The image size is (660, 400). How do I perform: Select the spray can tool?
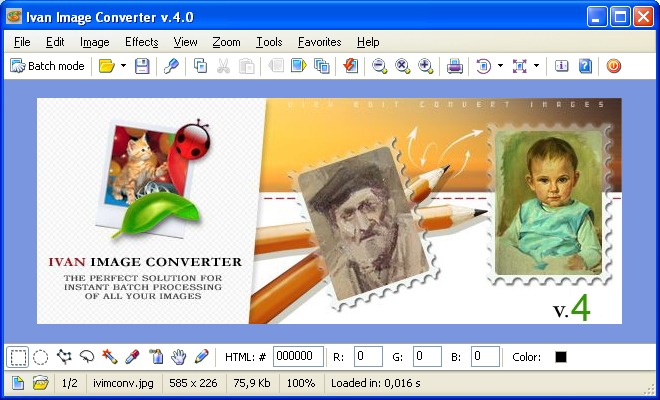156,357
